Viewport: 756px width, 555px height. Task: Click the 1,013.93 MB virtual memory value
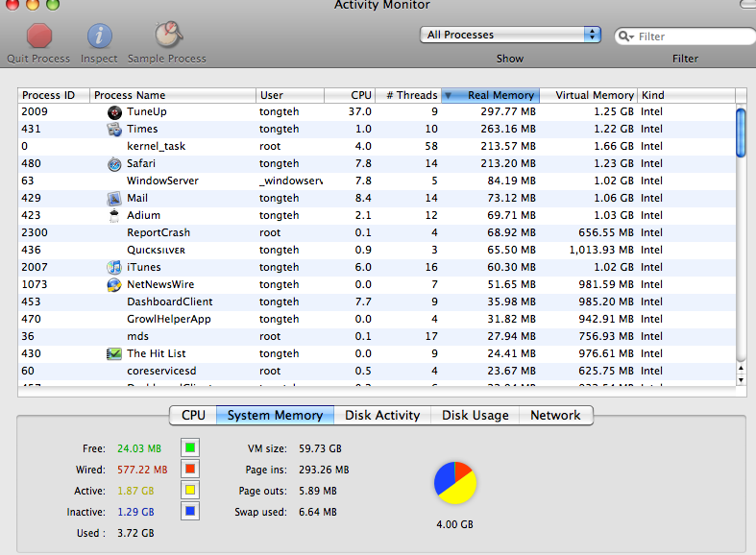(x=601, y=250)
